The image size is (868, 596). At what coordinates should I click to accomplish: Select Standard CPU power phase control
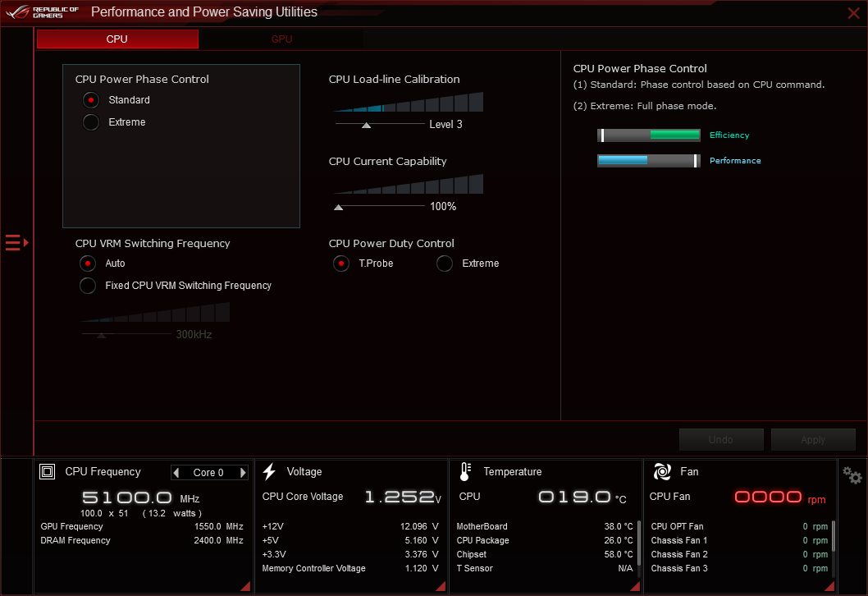point(91,99)
